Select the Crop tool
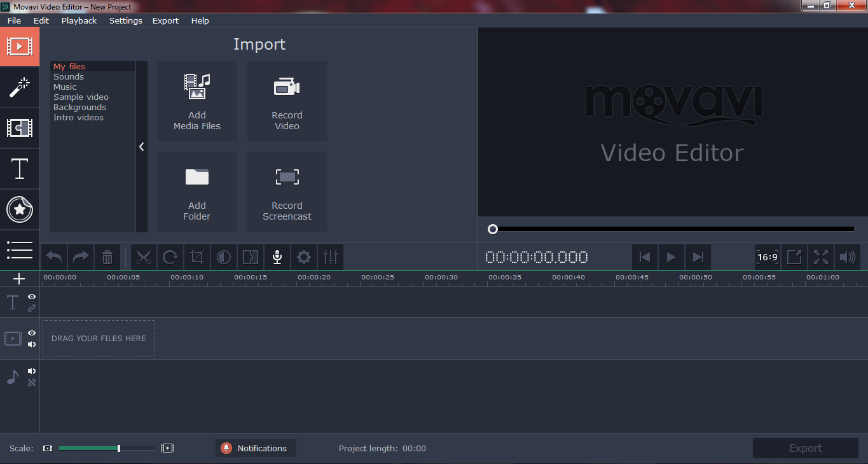 [196, 257]
